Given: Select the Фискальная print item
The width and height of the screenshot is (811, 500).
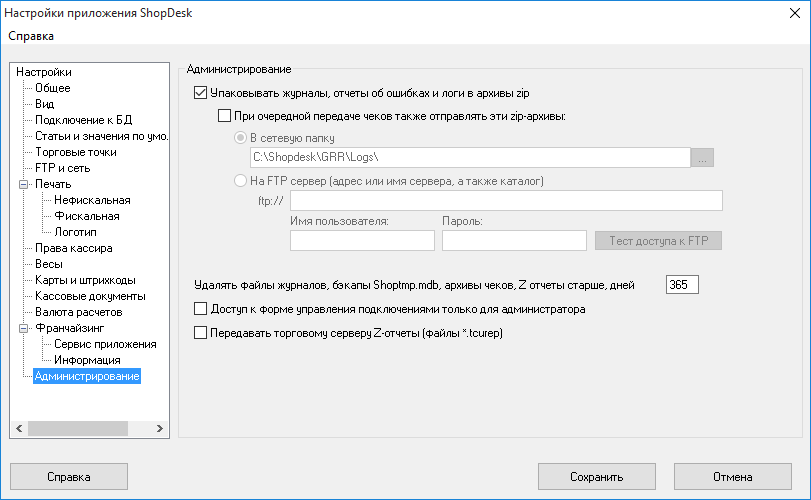Looking at the screenshot, I should click(x=87, y=216).
